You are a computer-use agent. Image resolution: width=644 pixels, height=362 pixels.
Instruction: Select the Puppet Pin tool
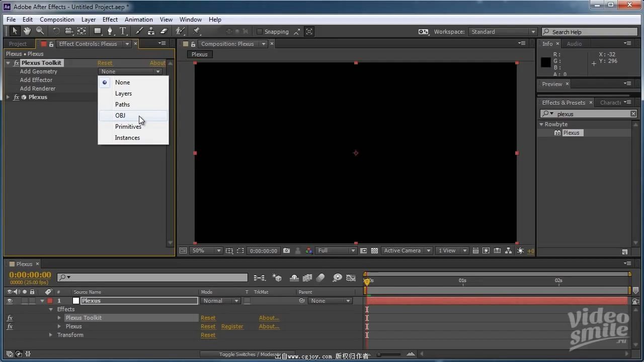coord(197,31)
